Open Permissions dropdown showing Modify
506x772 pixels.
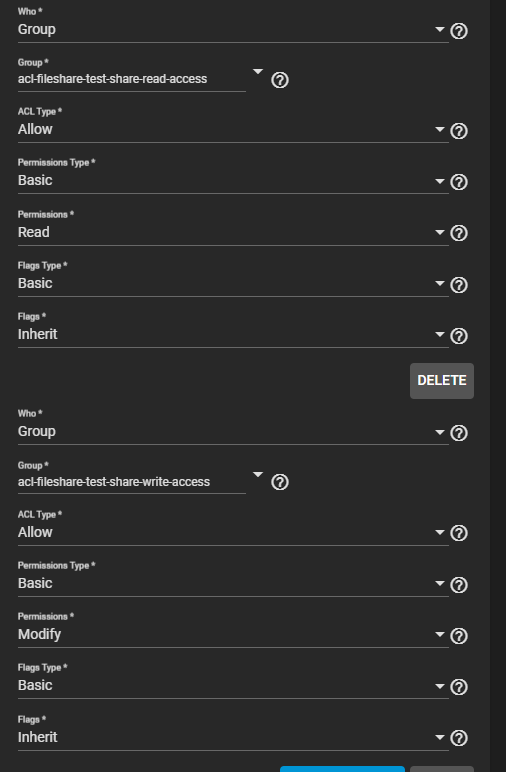click(233, 634)
